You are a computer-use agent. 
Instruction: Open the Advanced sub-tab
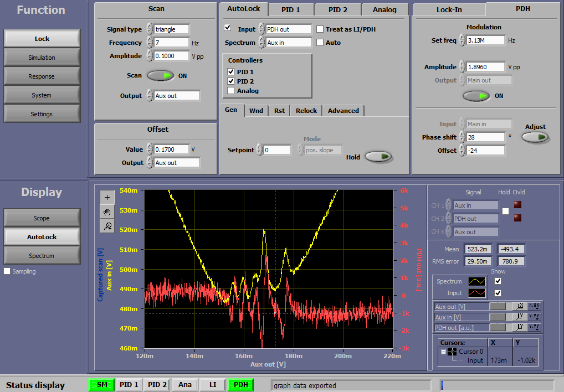point(343,111)
